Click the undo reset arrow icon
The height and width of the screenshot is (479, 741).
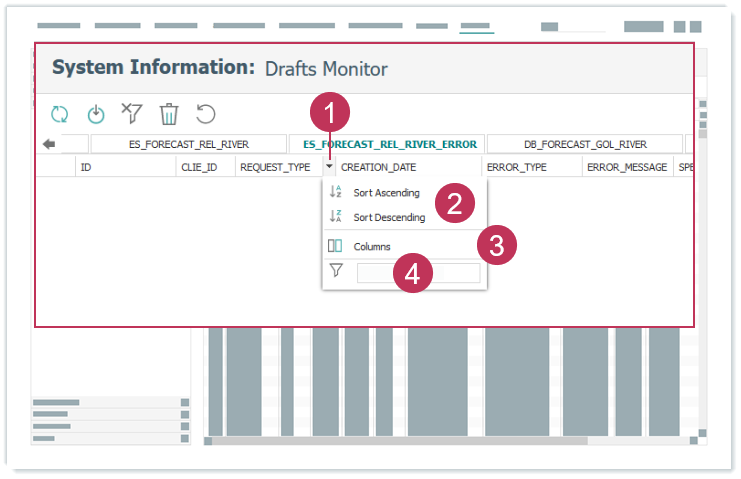coord(205,114)
